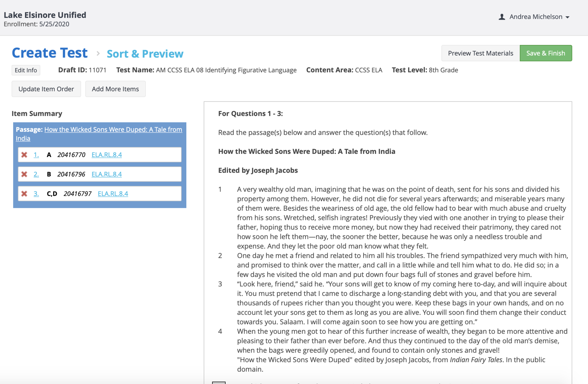Viewport: 588px width, 384px height.
Task: Open item number 2 link
Action: click(x=36, y=174)
